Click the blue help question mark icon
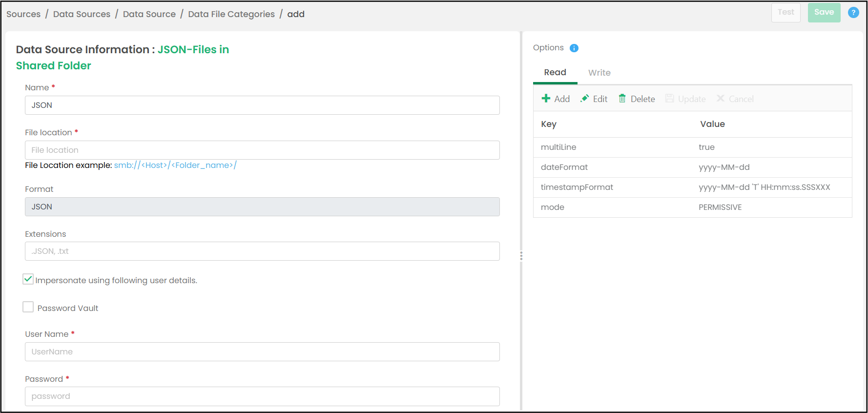868x413 pixels. point(853,13)
